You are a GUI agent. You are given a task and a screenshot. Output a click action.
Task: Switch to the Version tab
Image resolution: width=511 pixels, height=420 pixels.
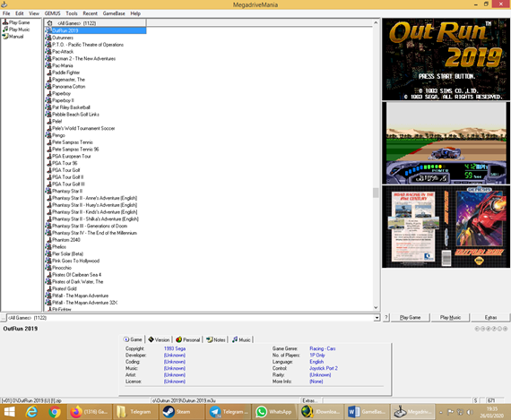click(159, 339)
